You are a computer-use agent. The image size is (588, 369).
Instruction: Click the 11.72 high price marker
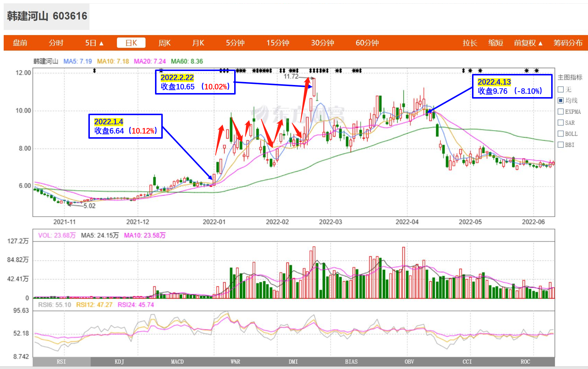(x=291, y=77)
